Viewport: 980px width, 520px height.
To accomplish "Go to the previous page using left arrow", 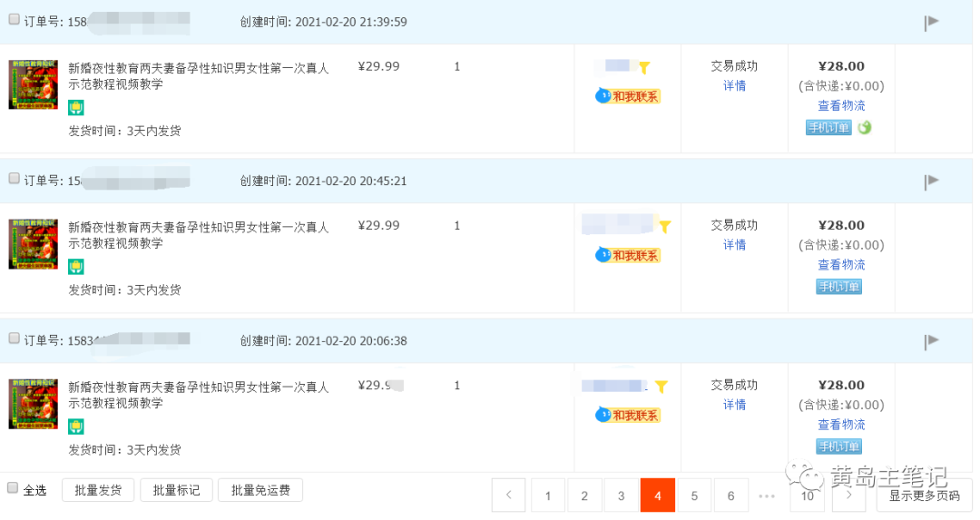I will coord(509,495).
